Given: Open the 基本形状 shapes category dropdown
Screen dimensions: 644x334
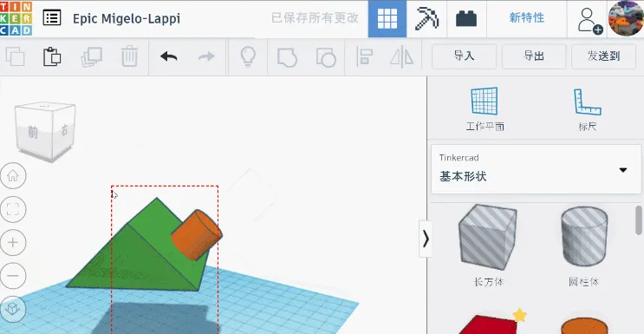Looking at the screenshot, I should click(536, 169).
